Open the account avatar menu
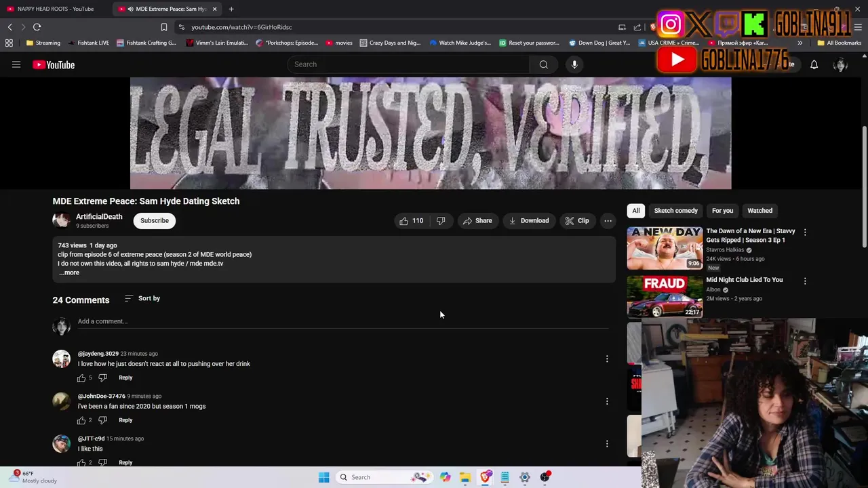This screenshot has height=488, width=868. click(840, 64)
